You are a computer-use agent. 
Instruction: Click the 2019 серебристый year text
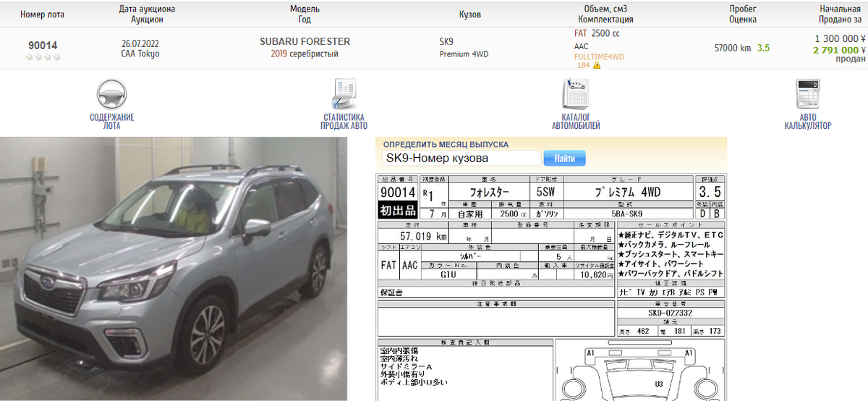coord(305,54)
